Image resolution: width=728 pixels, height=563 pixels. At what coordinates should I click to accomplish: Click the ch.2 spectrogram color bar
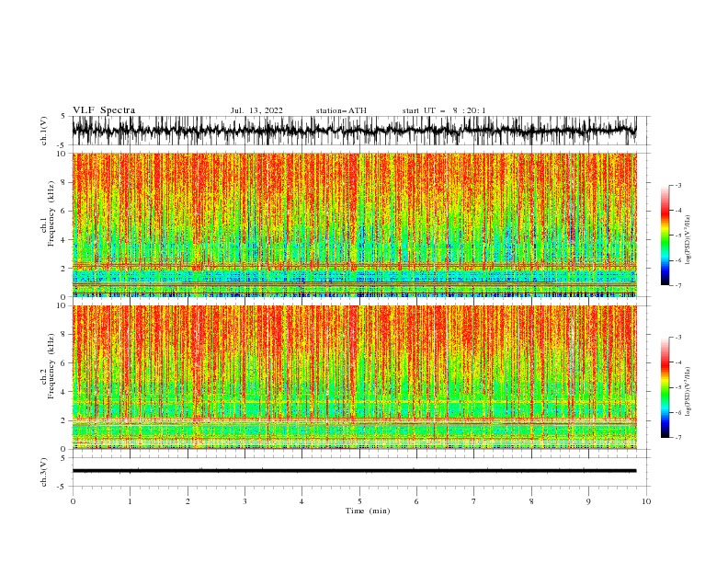pyautogui.click(x=665, y=387)
